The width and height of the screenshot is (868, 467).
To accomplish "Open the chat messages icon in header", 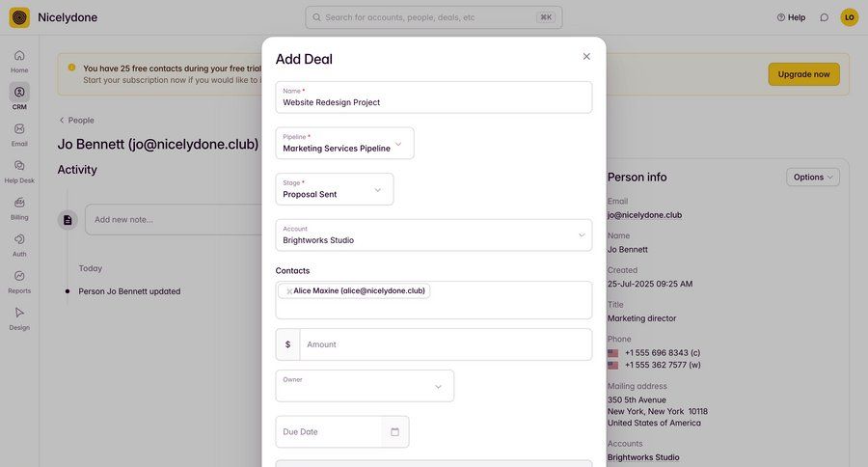I will pyautogui.click(x=825, y=17).
